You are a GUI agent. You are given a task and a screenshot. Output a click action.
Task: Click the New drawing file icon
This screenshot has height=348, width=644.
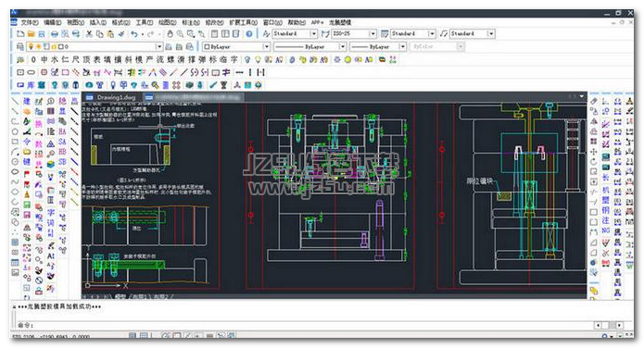click(20, 34)
